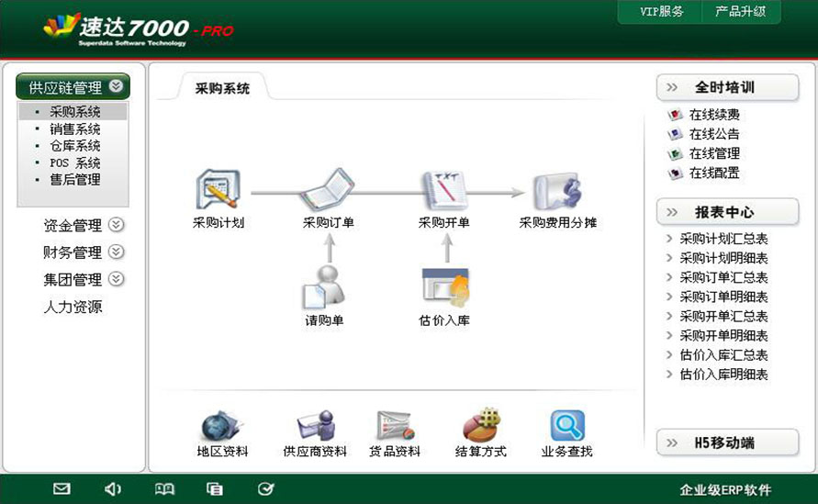This screenshot has height=504, width=818.
Task: Click the 速达7000 PRO logo
Action: pos(139,28)
